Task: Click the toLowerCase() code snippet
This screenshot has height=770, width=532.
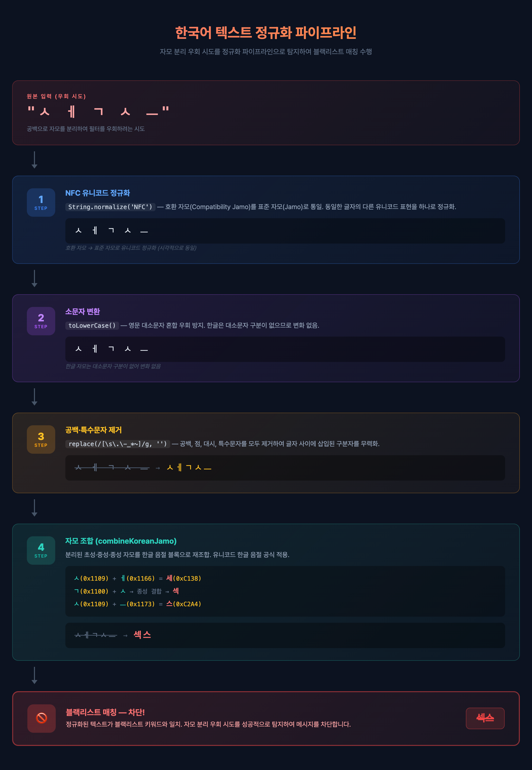Action: (x=92, y=325)
